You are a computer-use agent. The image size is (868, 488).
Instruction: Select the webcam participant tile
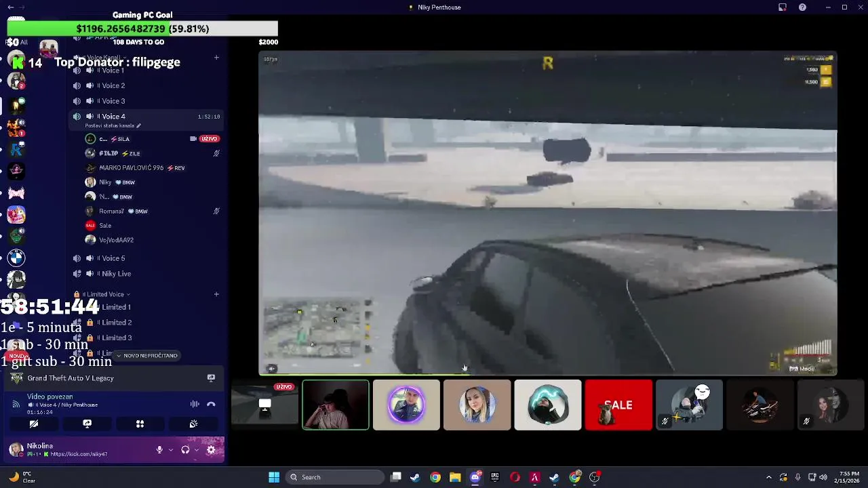(336, 405)
